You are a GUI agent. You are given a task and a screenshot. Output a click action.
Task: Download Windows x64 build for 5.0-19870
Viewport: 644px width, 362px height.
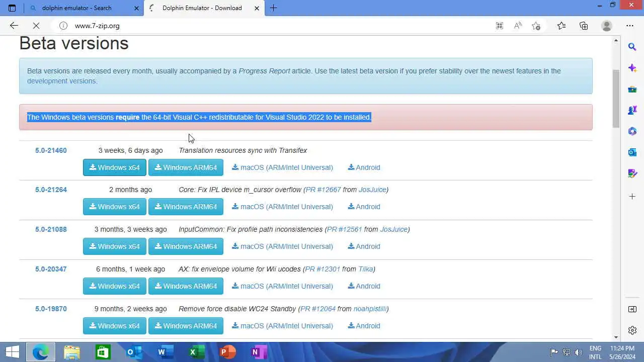tap(115, 326)
